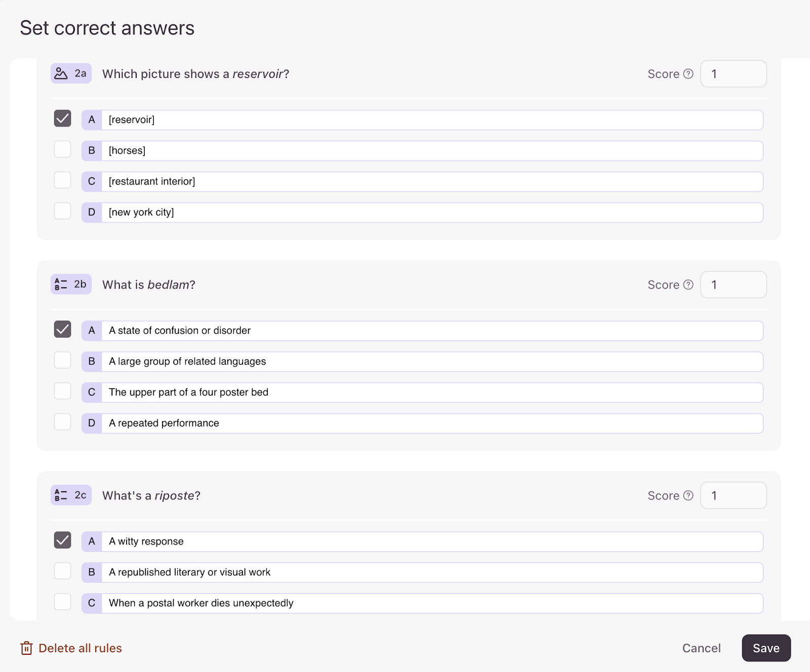The width and height of the screenshot is (810, 672).
Task: Check the [new york city] checkbox
Action: (63, 211)
